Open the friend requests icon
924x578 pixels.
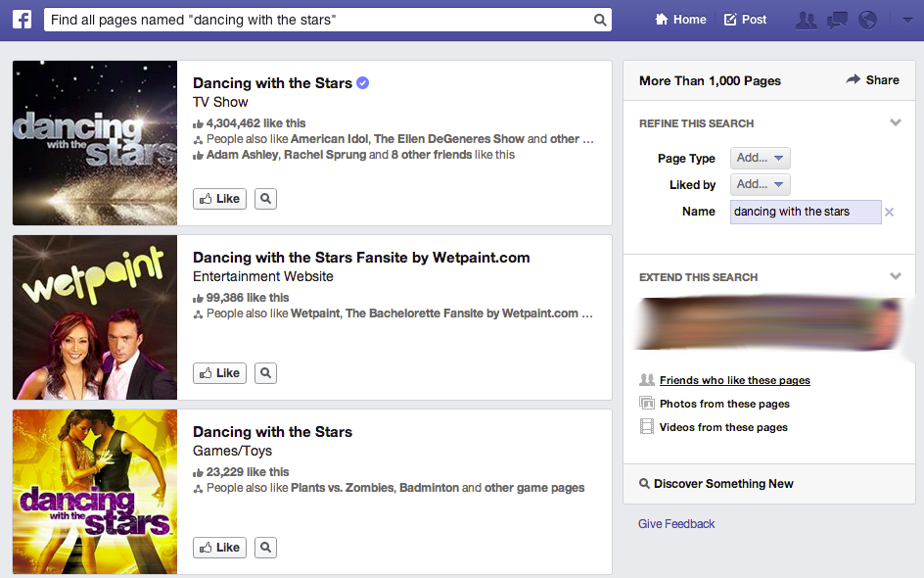tap(807, 20)
